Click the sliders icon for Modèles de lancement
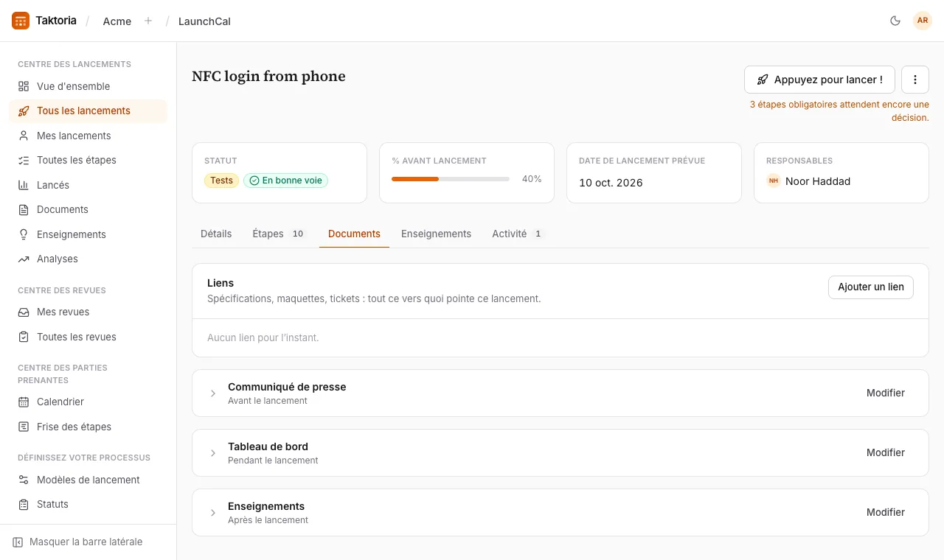 (24, 480)
